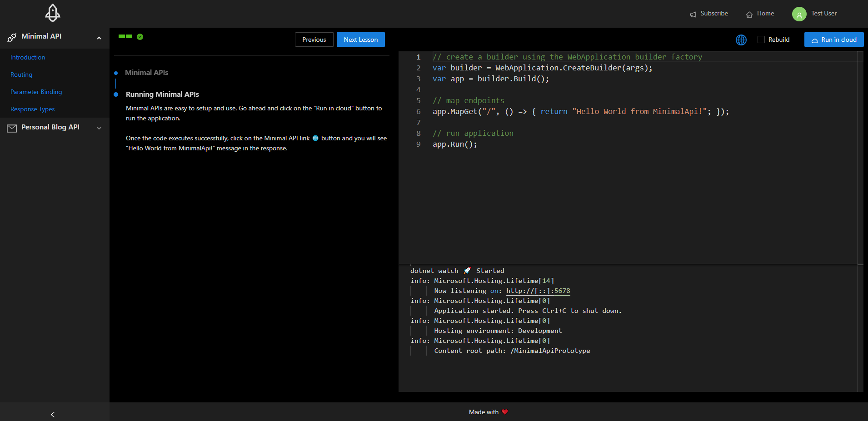Image resolution: width=868 pixels, height=421 pixels.
Task: Click the 'var app = builder.Build();' line
Action: pos(491,79)
